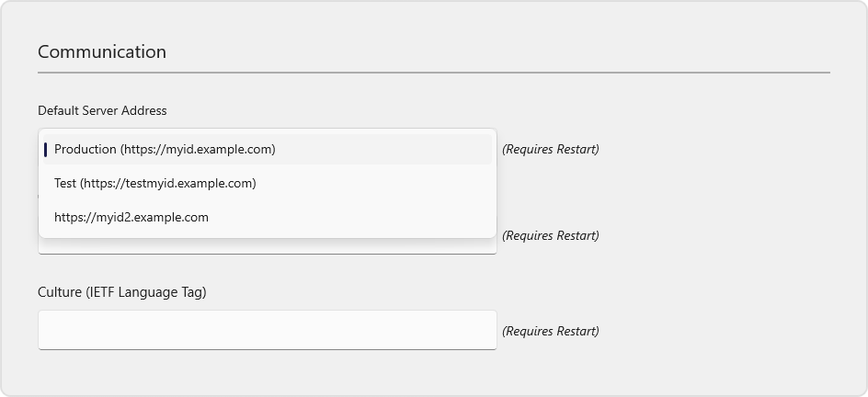Image resolution: width=868 pixels, height=397 pixels.
Task: Click the Culture (IETF Language Tag) text box
Action: (268, 330)
